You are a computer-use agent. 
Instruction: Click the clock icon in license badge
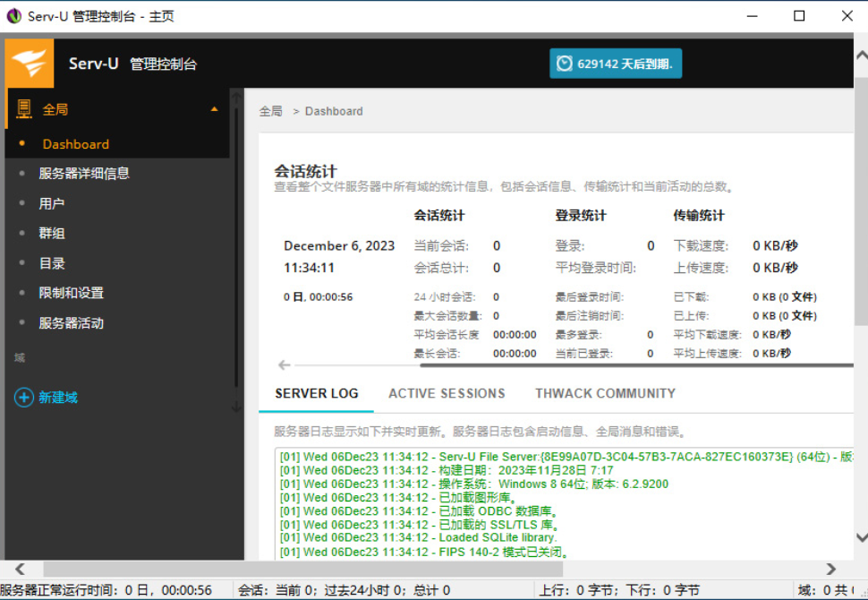(564, 64)
